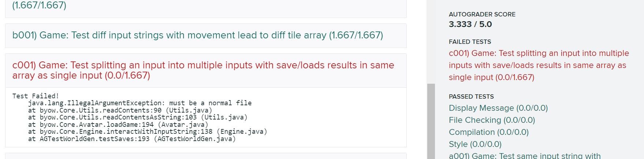The height and width of the screenshot is (159, 644).
Task: Open a001 same input string test link
Action: tap(524, 156)
